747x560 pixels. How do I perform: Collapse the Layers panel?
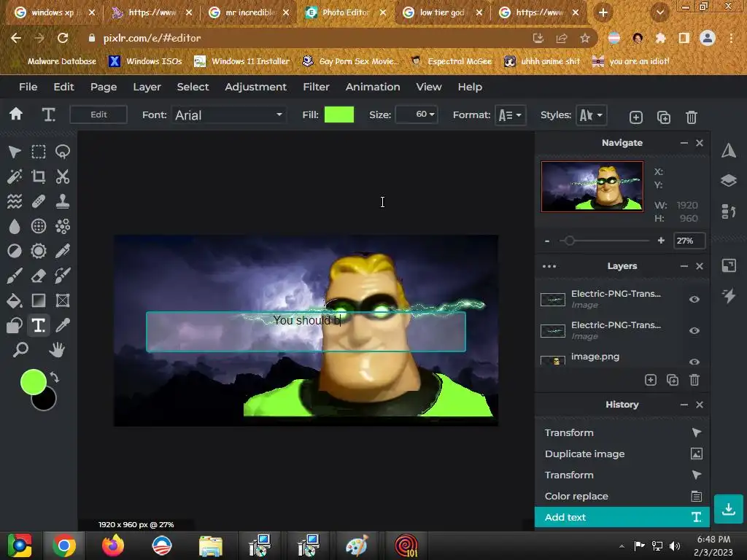coord(684,266)
